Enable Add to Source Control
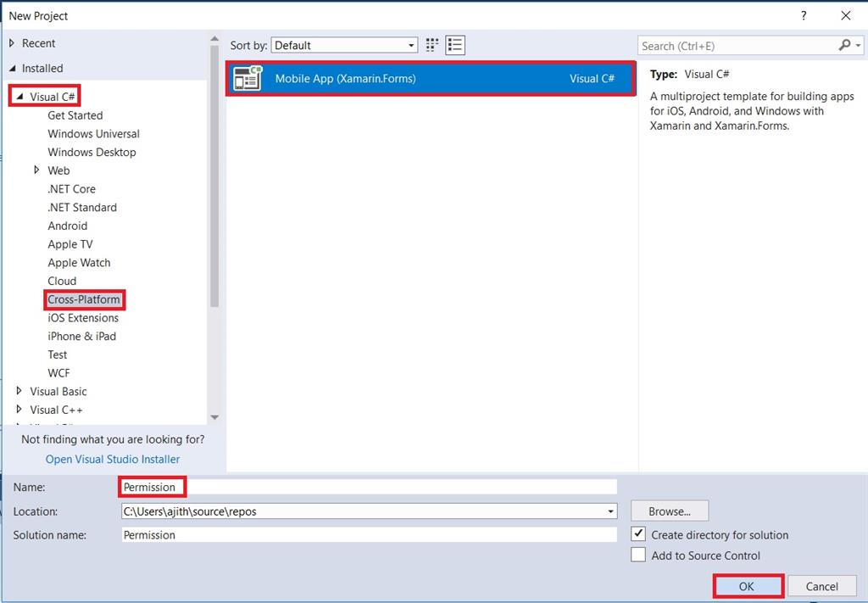This screenshot has height=603, width=868. point(639,555)
